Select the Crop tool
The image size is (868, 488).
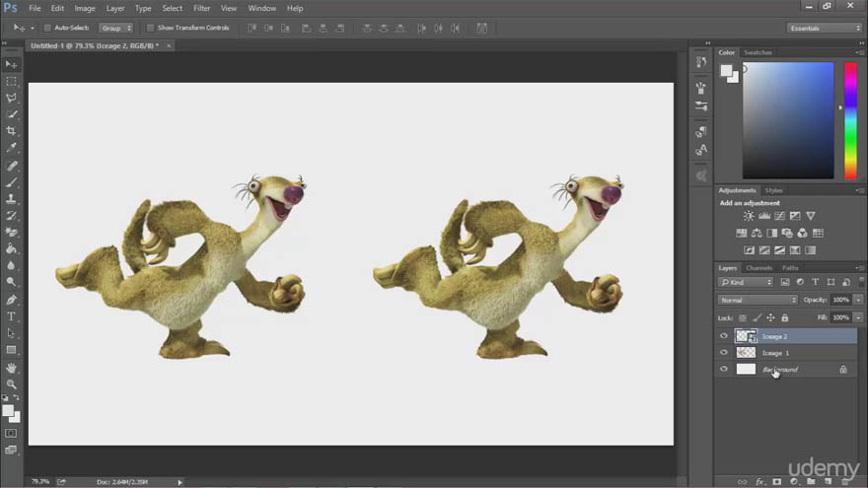click(x=11, y=131)
